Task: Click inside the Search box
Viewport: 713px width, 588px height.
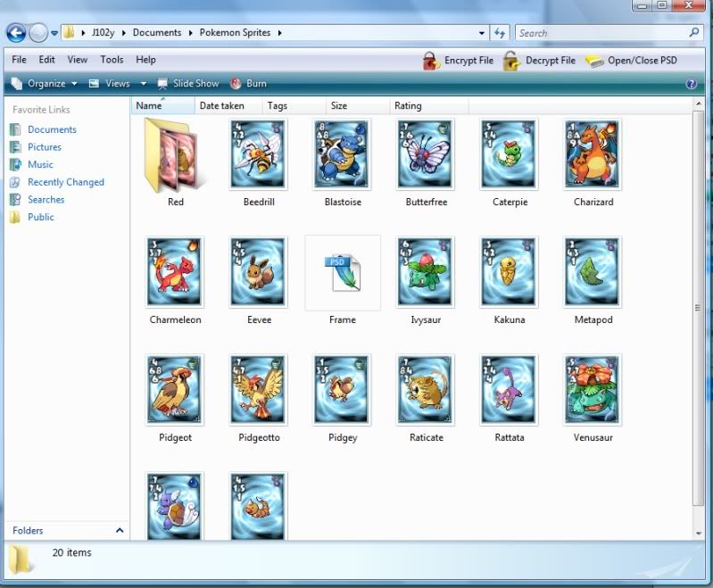Action: (602, 33)
